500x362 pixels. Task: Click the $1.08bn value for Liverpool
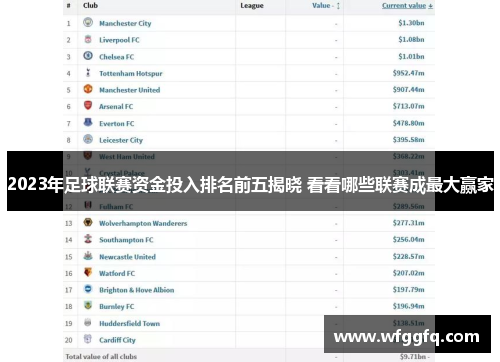point(411,39)
